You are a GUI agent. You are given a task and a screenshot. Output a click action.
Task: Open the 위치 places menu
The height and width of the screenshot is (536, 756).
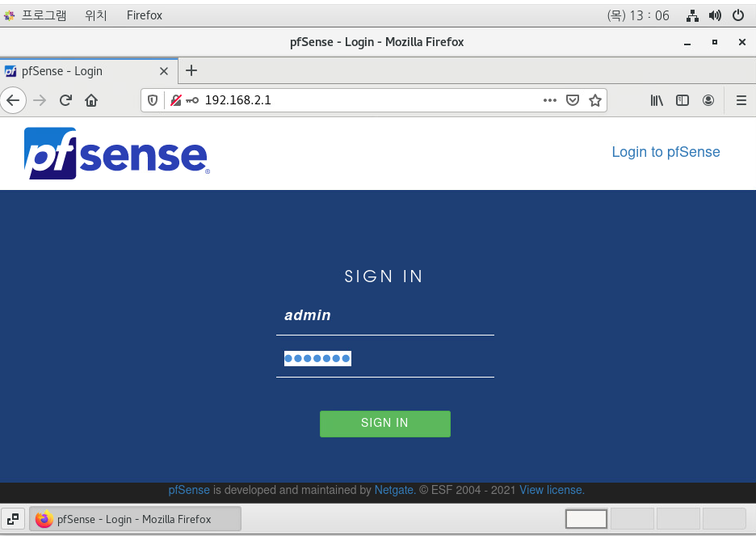pyautogui.click(x=95, y=15)
